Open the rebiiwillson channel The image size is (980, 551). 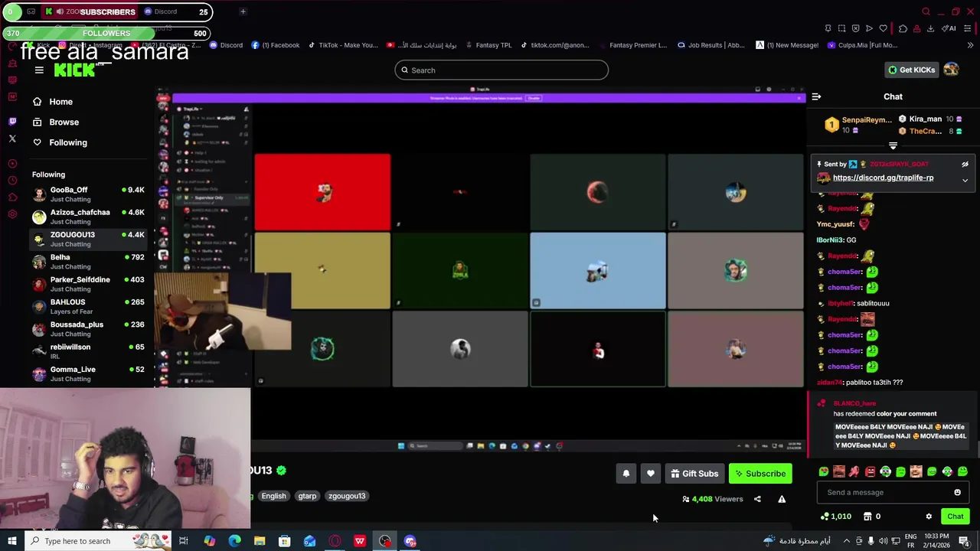pos(88,351)
